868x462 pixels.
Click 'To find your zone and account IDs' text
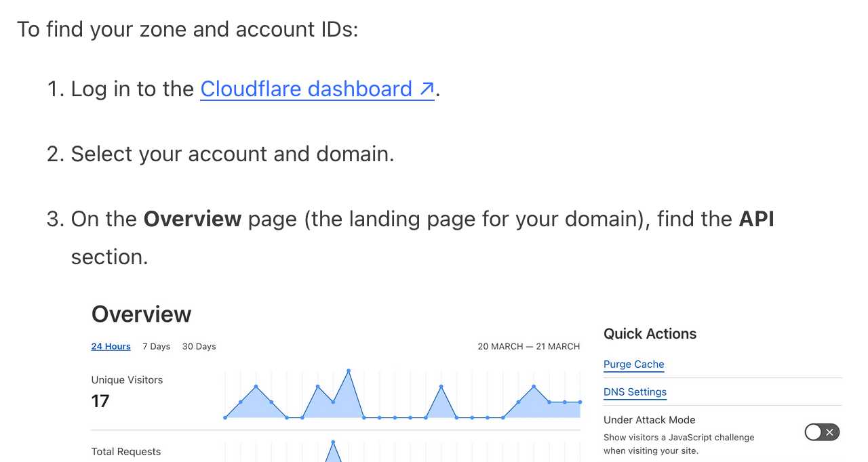coord(187,29)
